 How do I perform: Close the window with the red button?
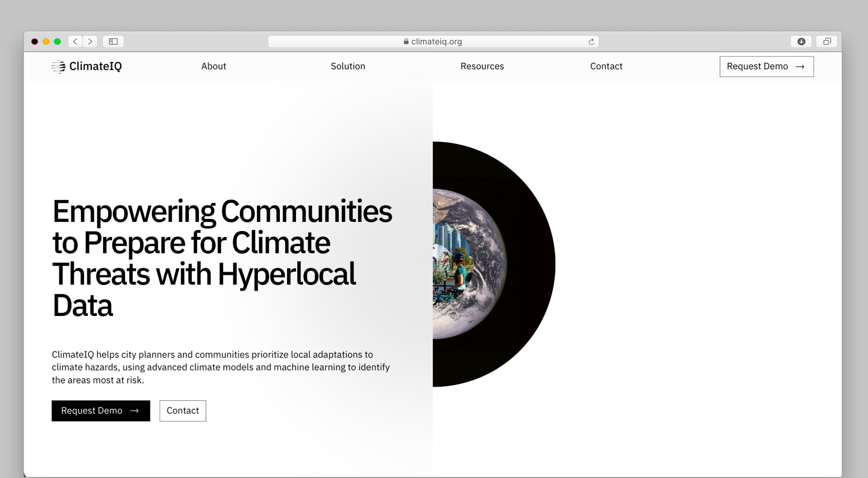(x=35, y=42)
